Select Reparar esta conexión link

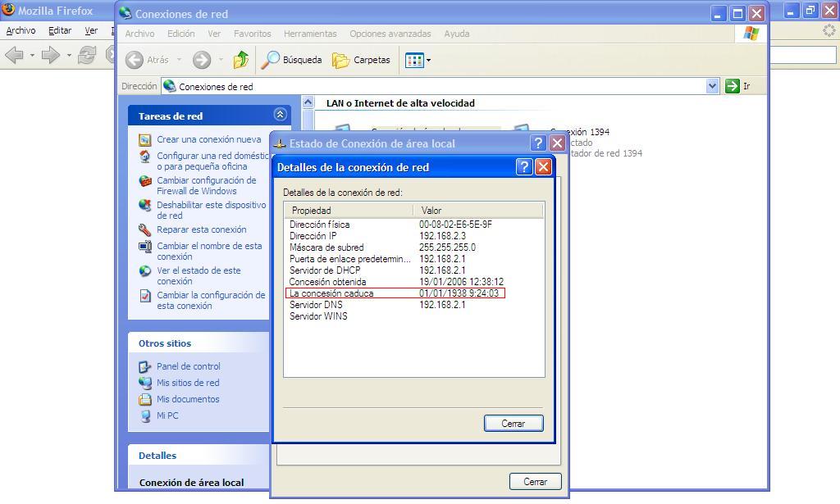pyautogui.click(x=202, y=229)
